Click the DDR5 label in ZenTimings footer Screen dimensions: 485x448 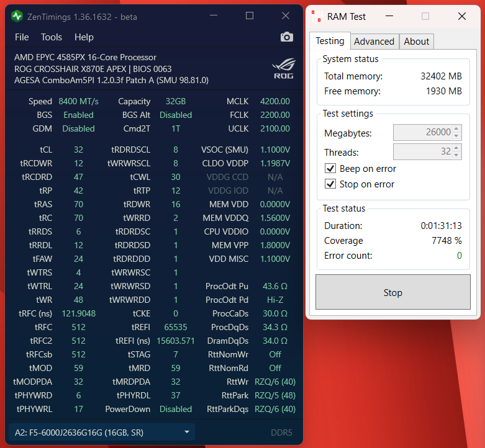[281, 432]
